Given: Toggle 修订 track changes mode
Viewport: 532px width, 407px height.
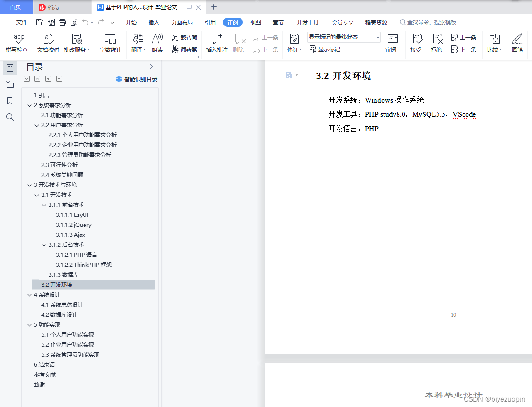Looking at the screenshot, I should pyautogui.click(x=293, y=49).
